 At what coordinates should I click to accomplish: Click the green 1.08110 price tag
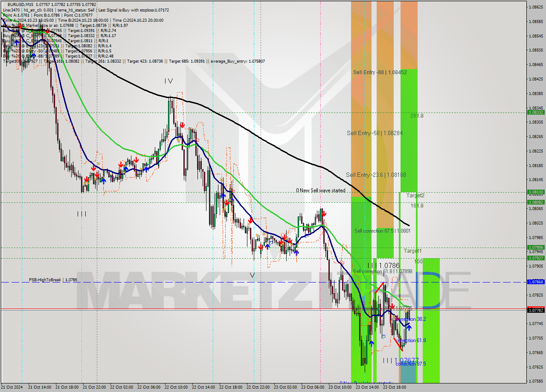click(x=536, y=192)
